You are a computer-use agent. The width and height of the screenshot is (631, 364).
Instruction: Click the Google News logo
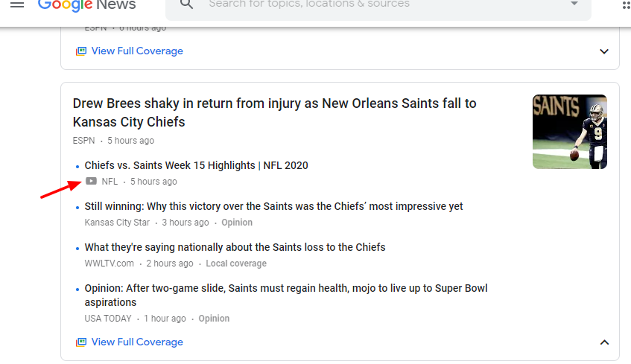pos(86,5)
